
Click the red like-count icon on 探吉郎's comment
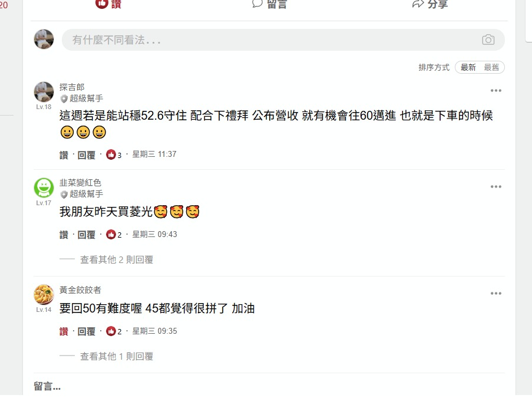point(111,154)
